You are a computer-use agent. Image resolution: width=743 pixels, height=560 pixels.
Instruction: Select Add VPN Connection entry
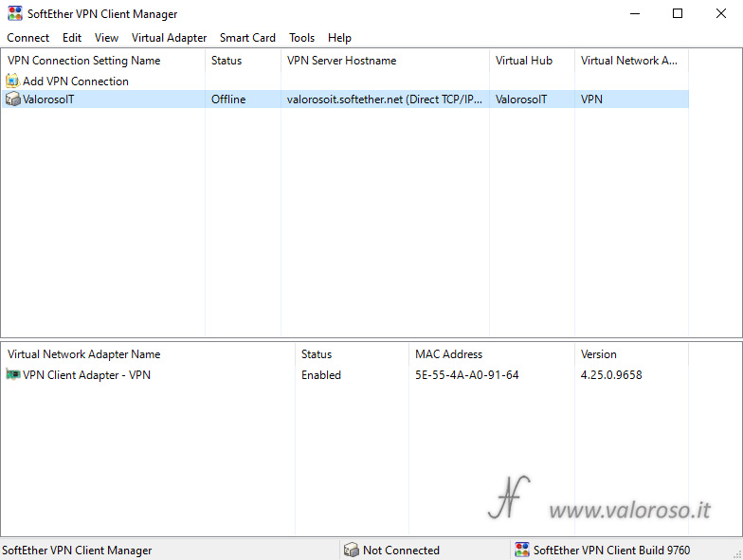76,81
